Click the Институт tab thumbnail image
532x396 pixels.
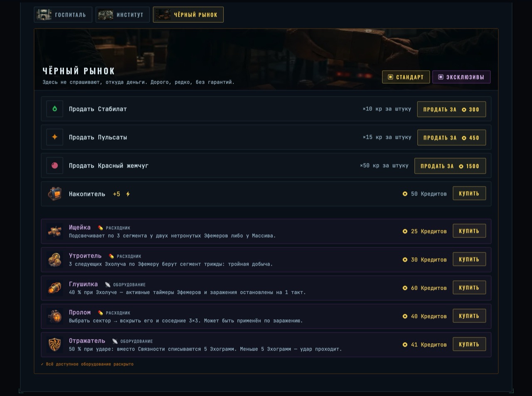[106, 15]
